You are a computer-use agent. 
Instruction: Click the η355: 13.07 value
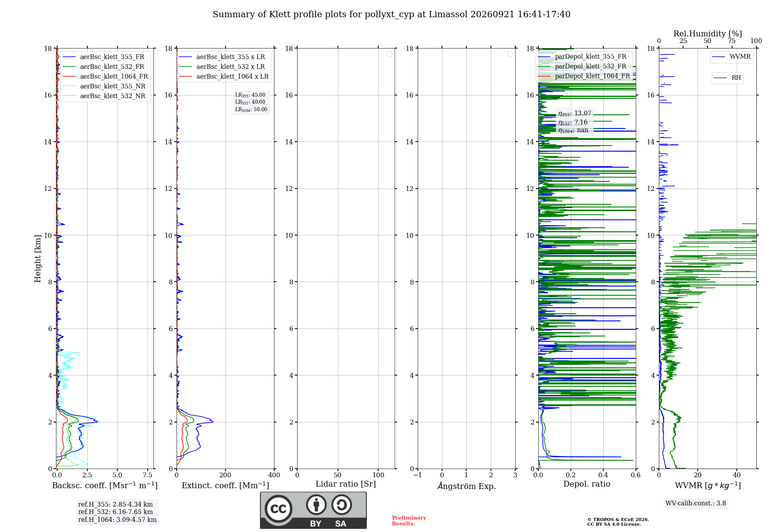575,113
